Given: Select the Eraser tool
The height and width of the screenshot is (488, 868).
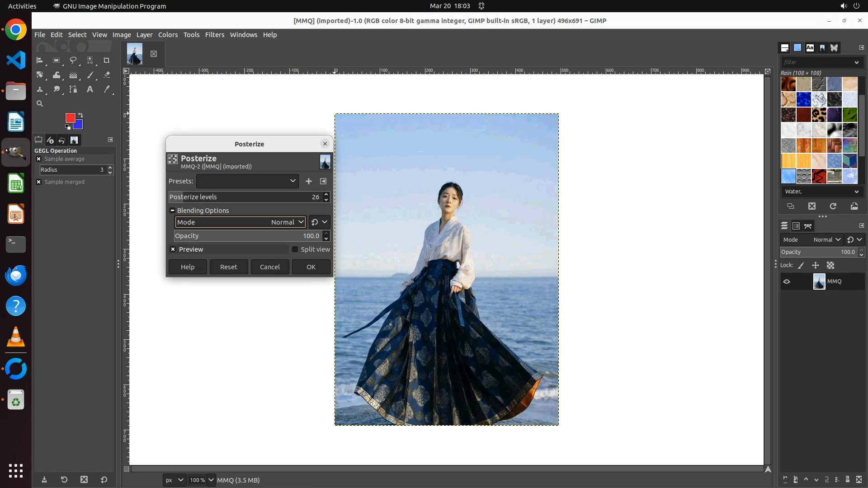Looking at the screenshot, I should point(107,75).
